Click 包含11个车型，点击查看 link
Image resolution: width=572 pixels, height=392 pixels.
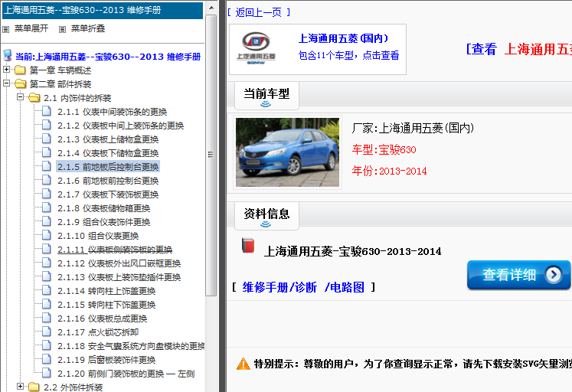[x=348, y=55]
